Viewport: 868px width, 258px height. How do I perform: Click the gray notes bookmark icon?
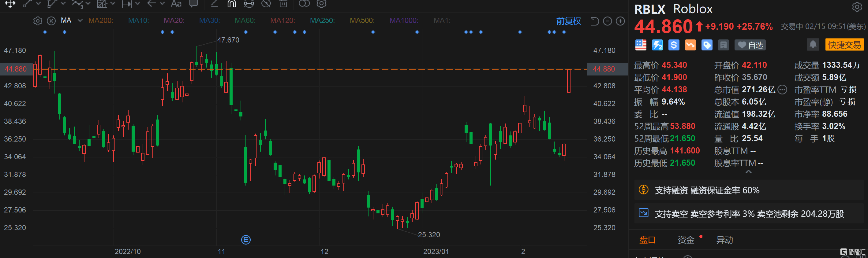[x=724, y=45]
